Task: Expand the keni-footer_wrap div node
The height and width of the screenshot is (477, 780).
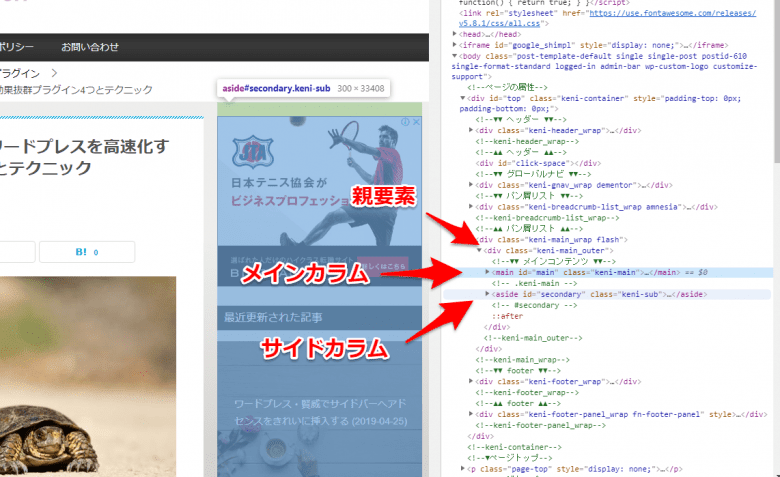Action: point(471,382)
